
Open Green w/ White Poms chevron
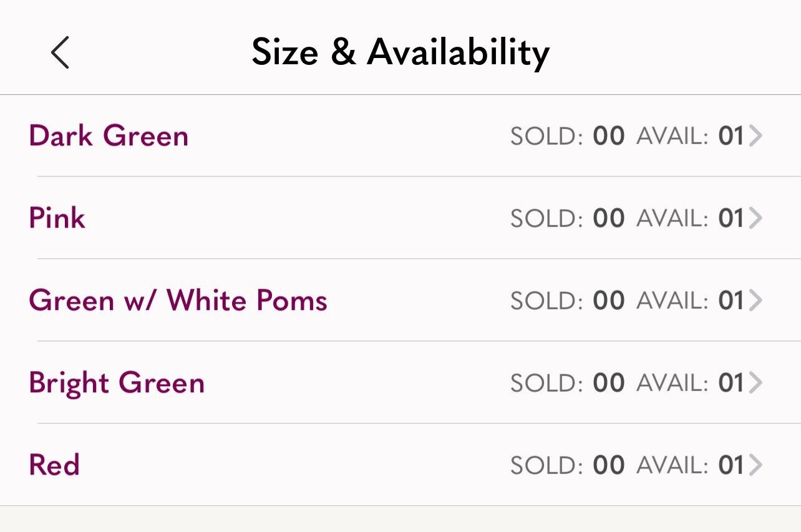755,301
